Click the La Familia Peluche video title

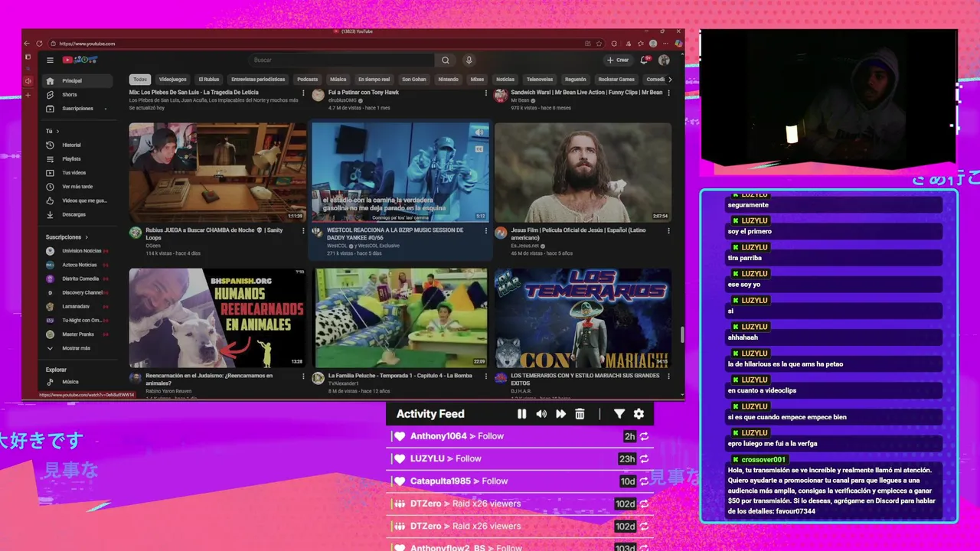(400, 376)
